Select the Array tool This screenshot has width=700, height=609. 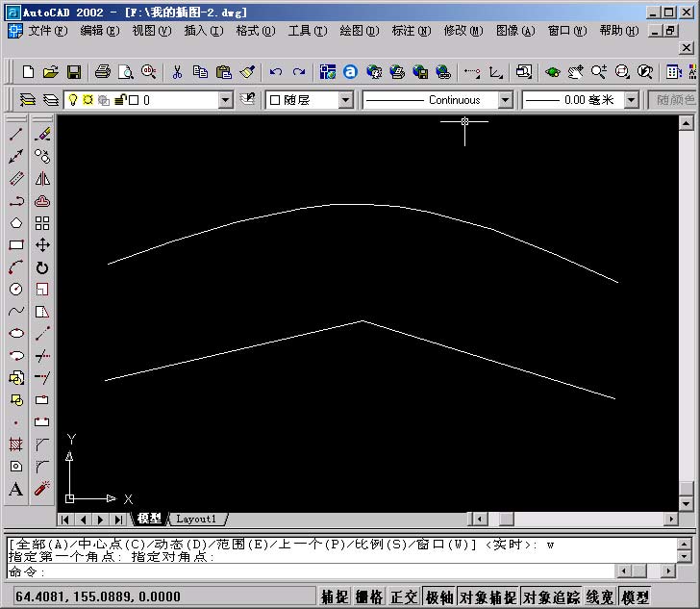click(x=42, y=222)
